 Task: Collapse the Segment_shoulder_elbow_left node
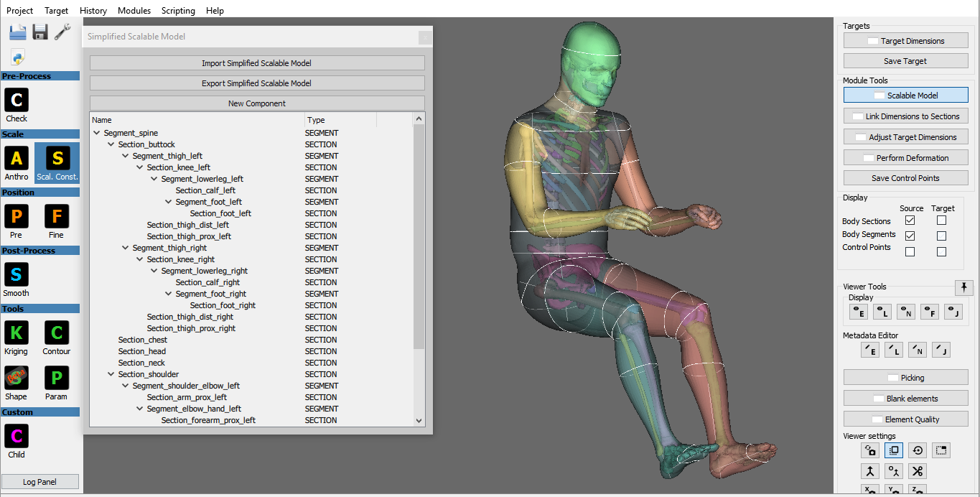coord(126,386)
